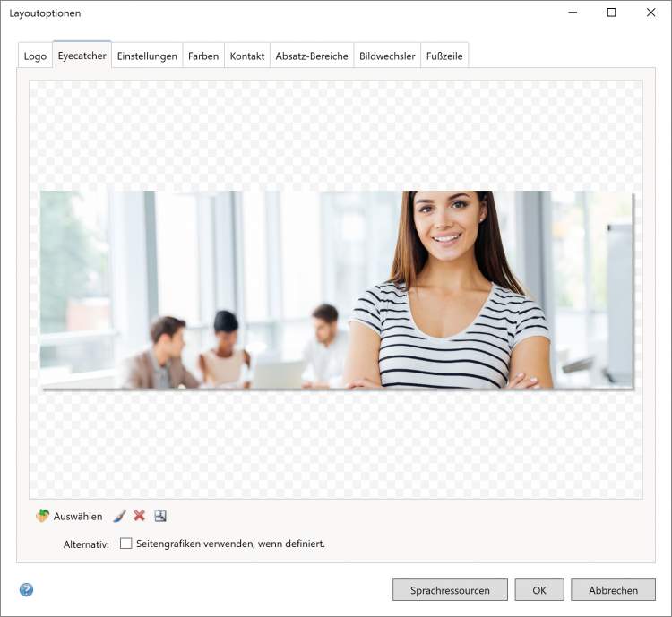Maximize the Layoutoptionen window
The image size is (672, 617).
coord(611,13)
